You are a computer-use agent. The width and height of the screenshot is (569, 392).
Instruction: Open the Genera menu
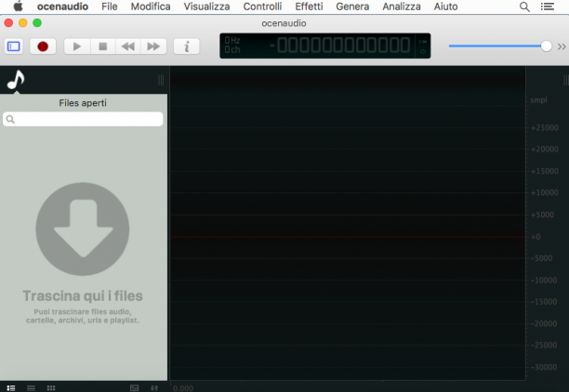(352, 7)
